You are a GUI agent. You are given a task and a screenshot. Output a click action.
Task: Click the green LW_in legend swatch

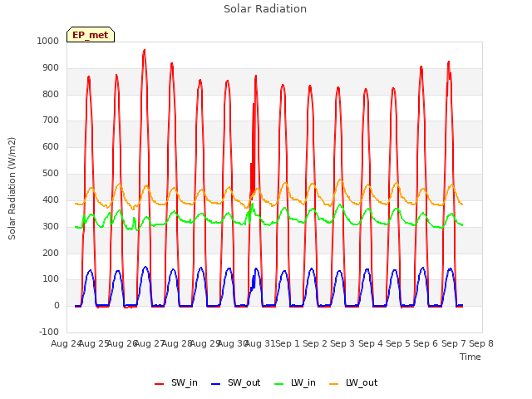pos(278,384)
